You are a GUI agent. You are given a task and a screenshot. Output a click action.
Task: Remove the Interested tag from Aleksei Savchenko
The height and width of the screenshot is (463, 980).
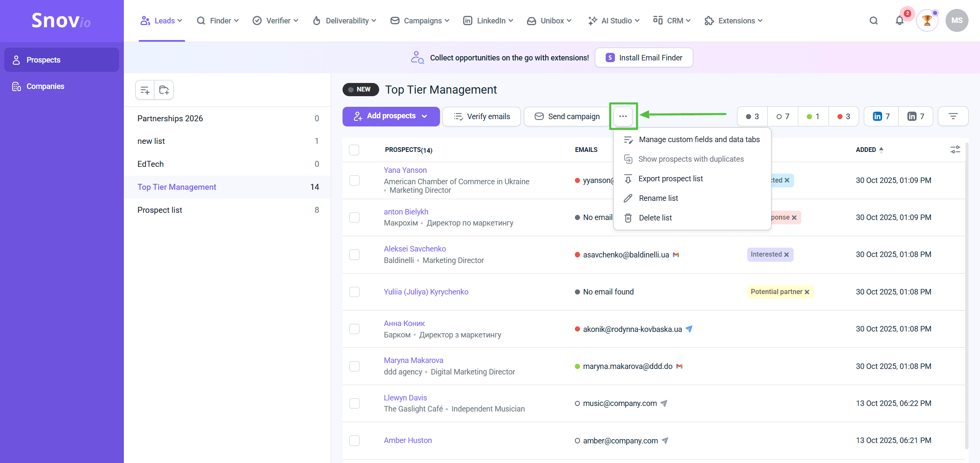pyautogui.click(x=786, y=254)
